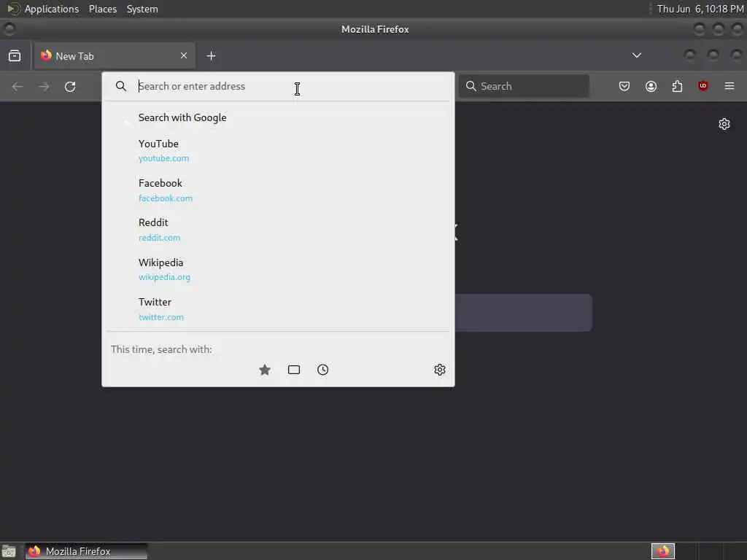747x560 pixels.
Task: Select the Facebook suggestion
Action: (x=278, y=190)
